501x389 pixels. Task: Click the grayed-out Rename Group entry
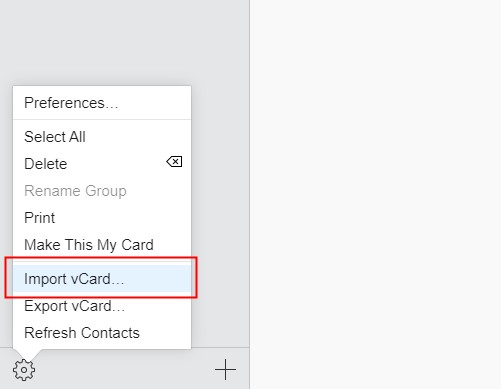click(75, 191)
